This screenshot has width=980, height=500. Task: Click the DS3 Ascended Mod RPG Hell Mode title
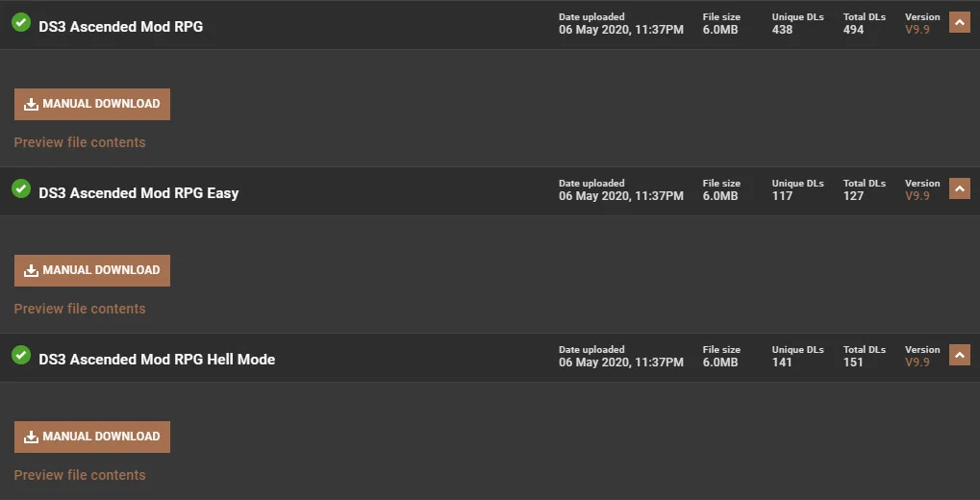point(157,360)
